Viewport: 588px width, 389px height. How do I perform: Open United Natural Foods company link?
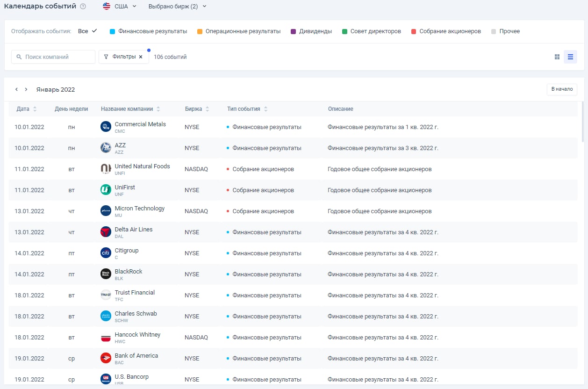(x=142, y=166)
